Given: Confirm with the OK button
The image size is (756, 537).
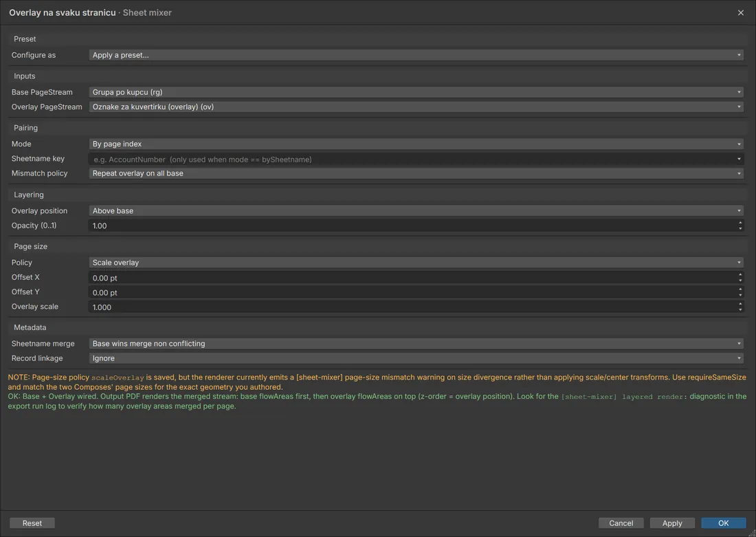Looking at the screenshot, I should [x=724, y=523].
